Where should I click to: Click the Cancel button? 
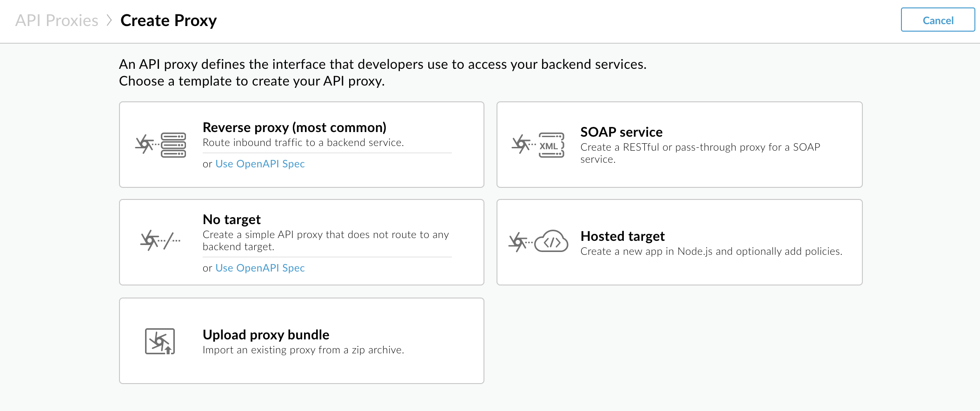coord(938,20)
